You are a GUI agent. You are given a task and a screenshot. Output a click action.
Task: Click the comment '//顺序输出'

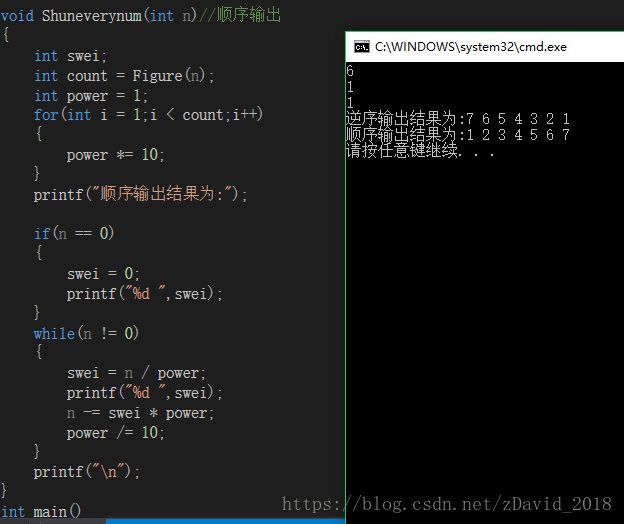240,16
